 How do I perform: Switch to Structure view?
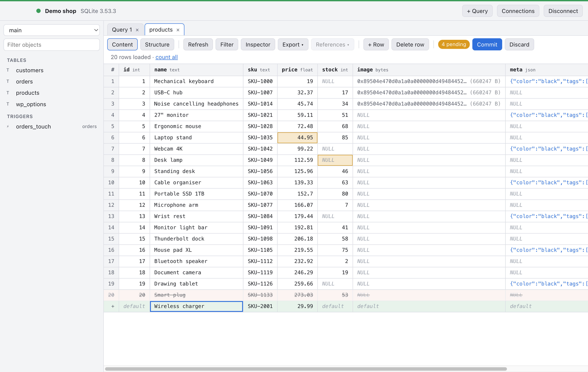[x=157, y=45]
